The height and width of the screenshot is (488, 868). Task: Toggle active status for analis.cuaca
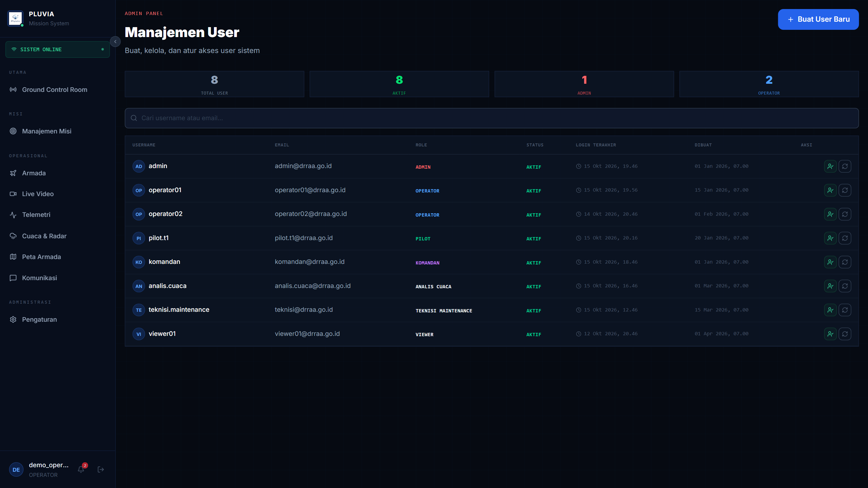pyautogui.click(x=830, y=286)
